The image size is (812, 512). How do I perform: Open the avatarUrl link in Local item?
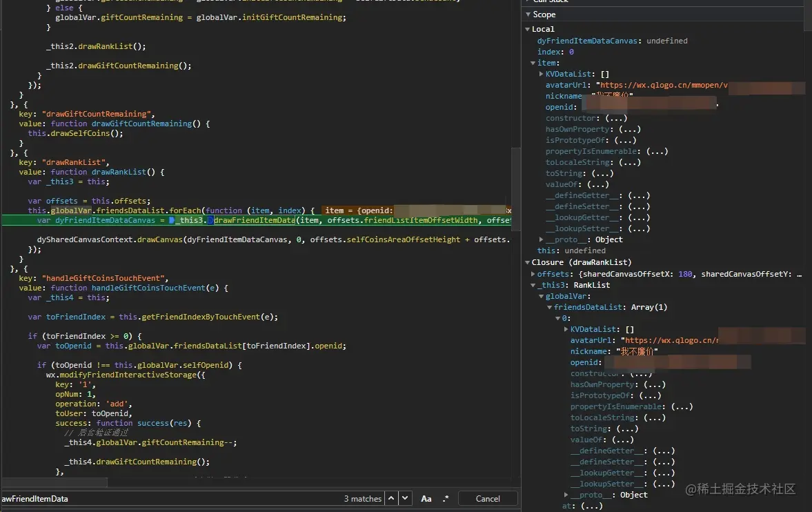point(664,85)
